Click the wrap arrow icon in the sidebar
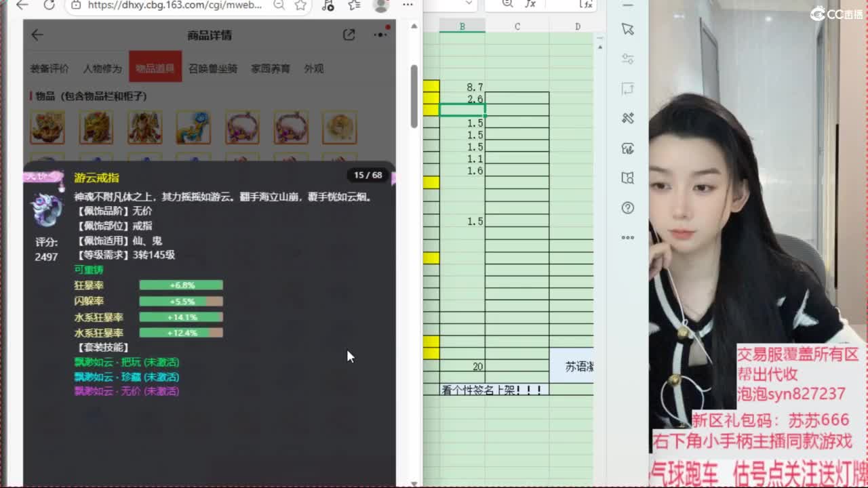 pyautogui.click(x=628, y=89)
